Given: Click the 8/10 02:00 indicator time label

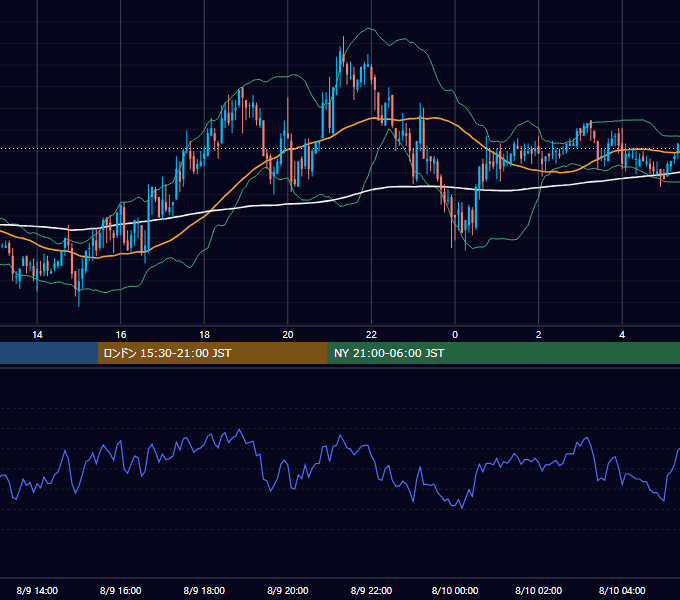Looking at the screenshot, I should click(x=539, y=590).
